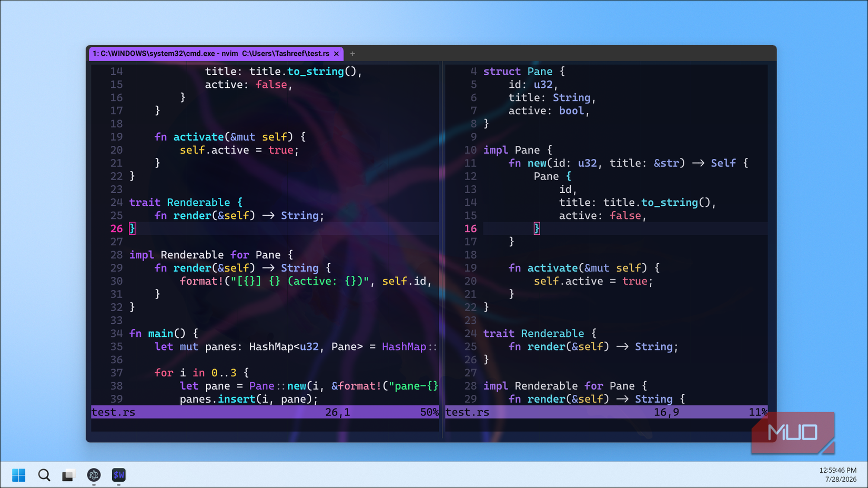Open the WezTerm terminal icon on the taskbar

tap(119, 475)
